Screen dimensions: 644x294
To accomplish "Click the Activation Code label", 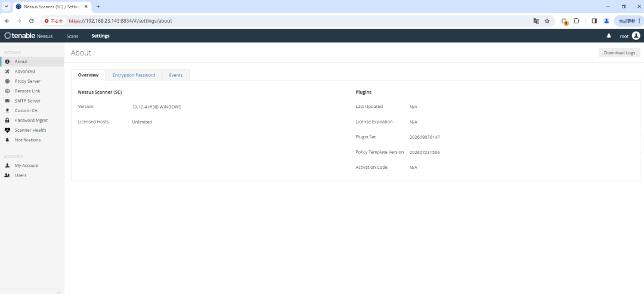I will [x=371, y=168].
